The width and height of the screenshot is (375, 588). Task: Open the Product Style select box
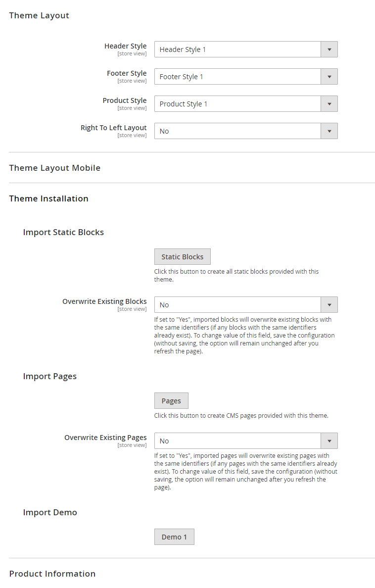[237, 104]
